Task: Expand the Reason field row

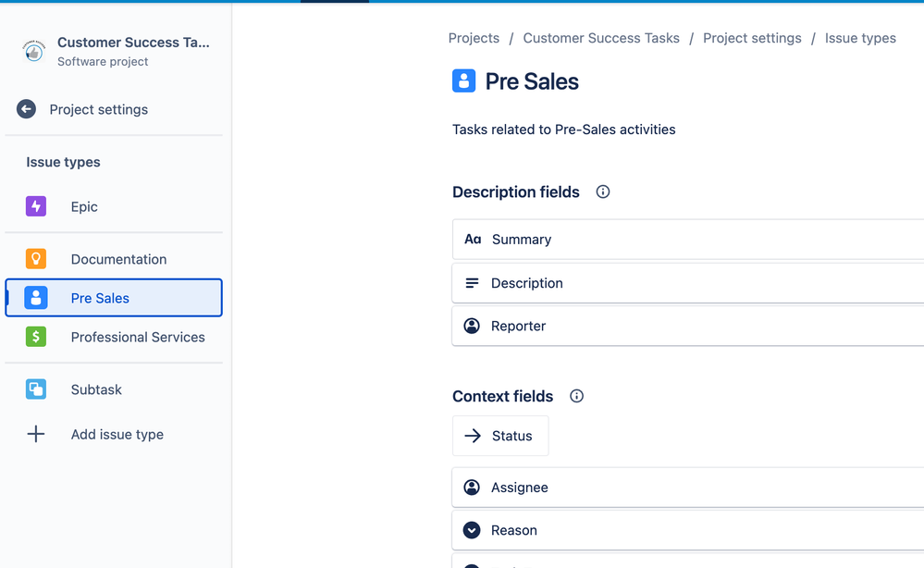Action: tap(688, 530)
